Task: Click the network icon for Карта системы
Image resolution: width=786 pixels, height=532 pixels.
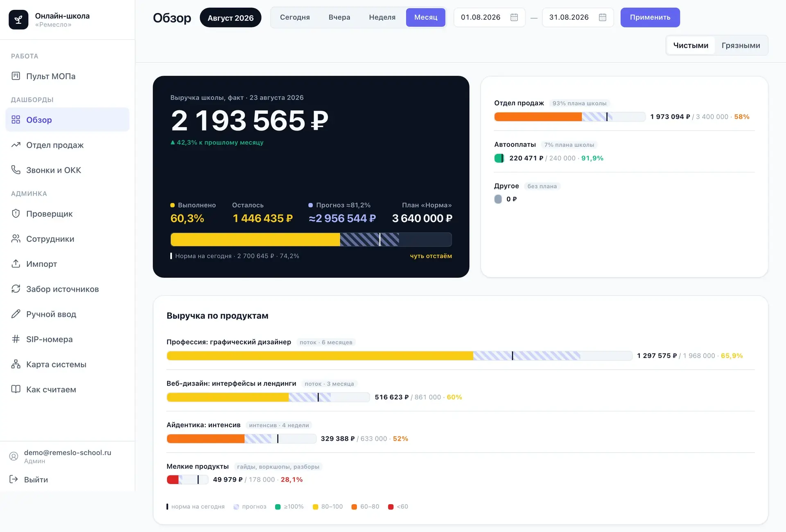Action: coord(16,364)
